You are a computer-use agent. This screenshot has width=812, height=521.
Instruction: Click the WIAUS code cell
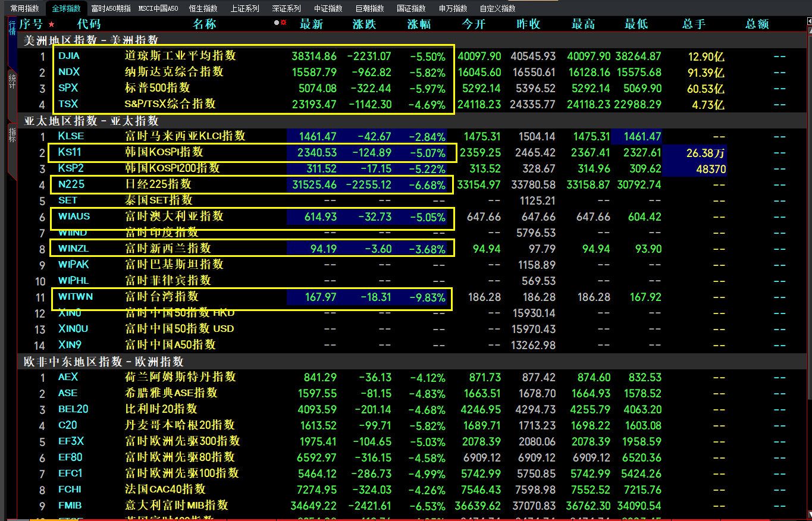click(74, 216)
